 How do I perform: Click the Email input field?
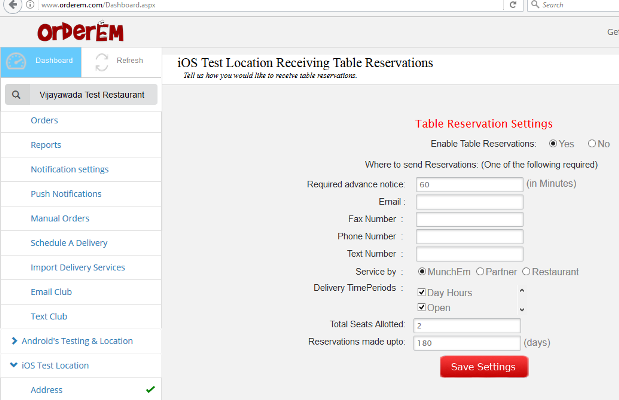point(469,202)
